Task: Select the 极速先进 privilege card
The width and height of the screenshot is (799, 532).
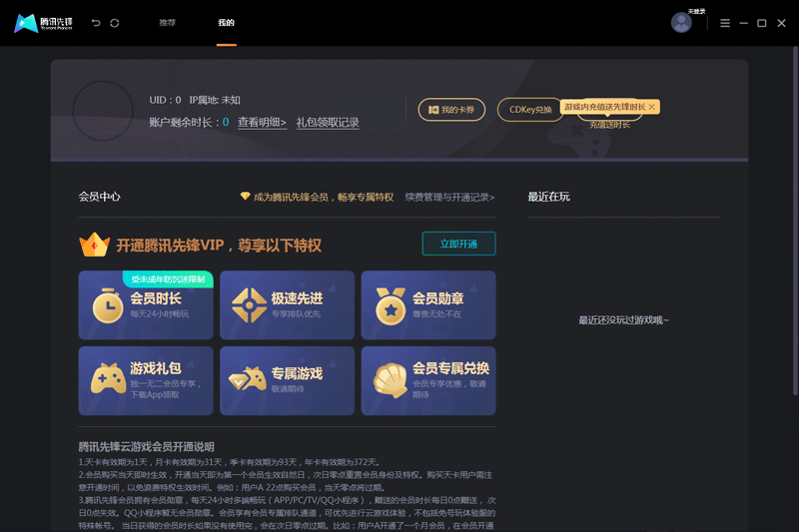Action: point(287,305)
